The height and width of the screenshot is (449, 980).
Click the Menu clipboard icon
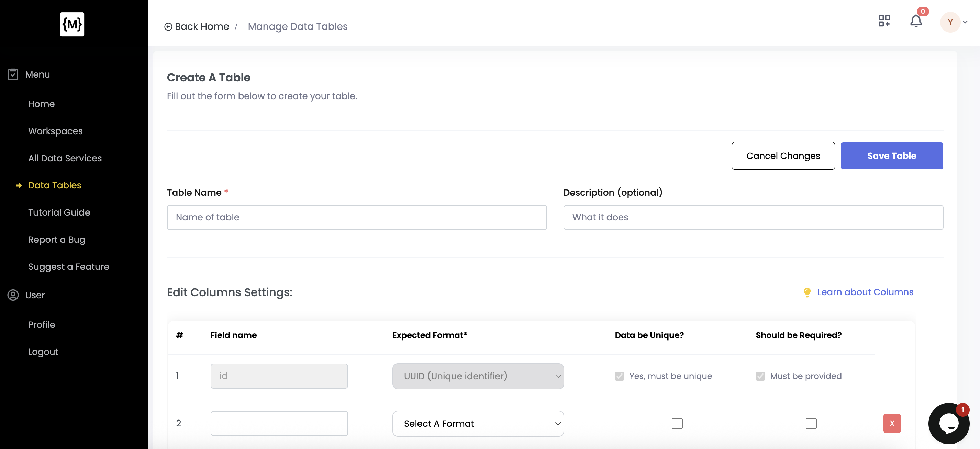(13, 74)
